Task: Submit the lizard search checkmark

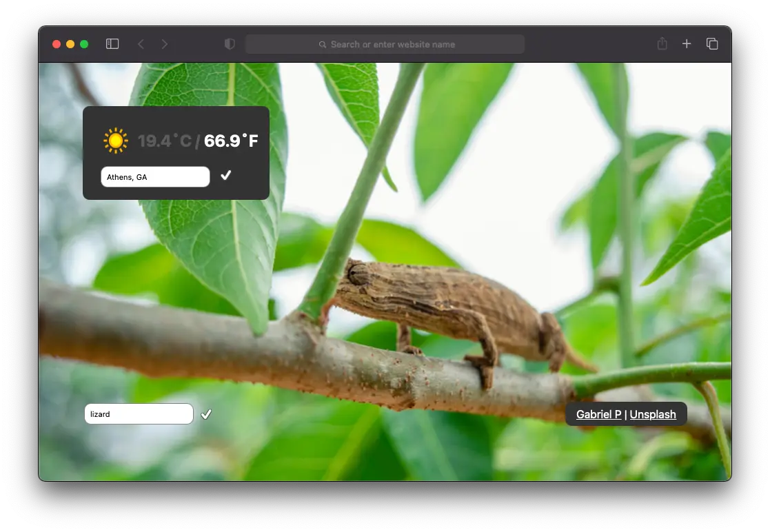Action: point(206,414)
